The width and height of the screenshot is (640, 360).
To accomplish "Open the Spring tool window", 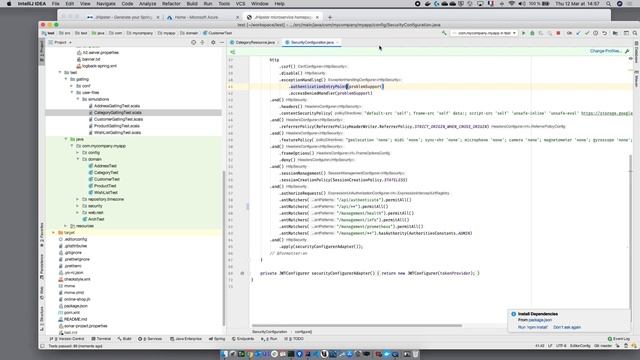I will pos(217,339).
